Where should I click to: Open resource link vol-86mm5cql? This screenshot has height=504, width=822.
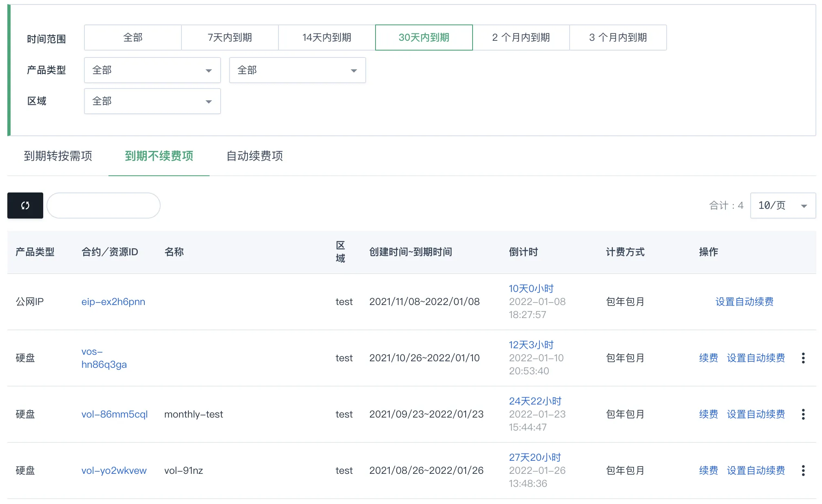115,414
